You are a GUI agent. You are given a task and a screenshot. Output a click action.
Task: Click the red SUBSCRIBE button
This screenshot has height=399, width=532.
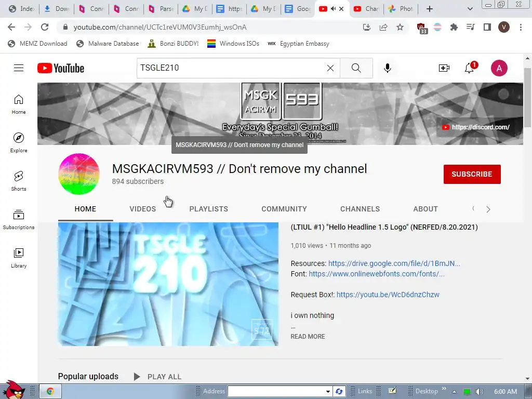coord(472,174)
